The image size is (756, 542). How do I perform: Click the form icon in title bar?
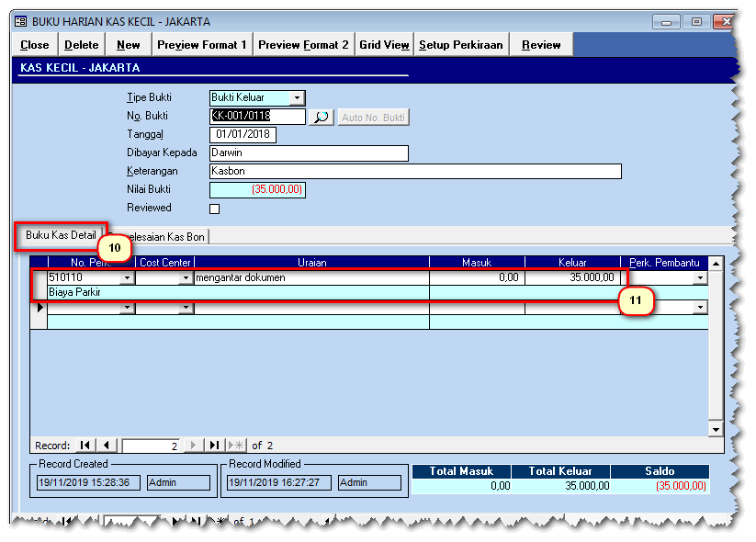20,21
